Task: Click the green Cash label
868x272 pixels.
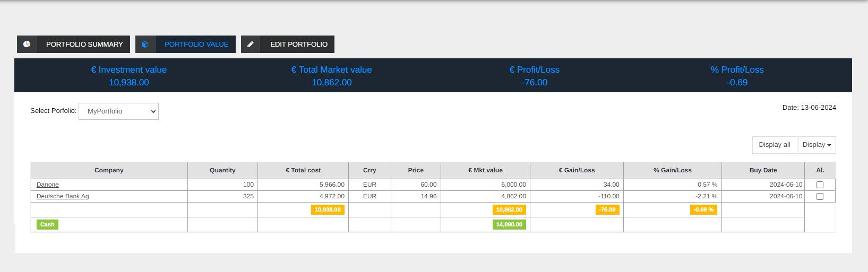Action: point(47,225)
